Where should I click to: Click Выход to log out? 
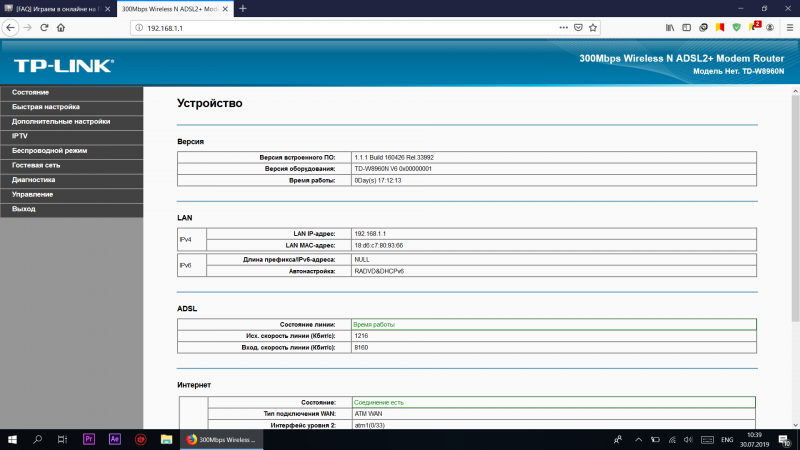click(23, 209)
